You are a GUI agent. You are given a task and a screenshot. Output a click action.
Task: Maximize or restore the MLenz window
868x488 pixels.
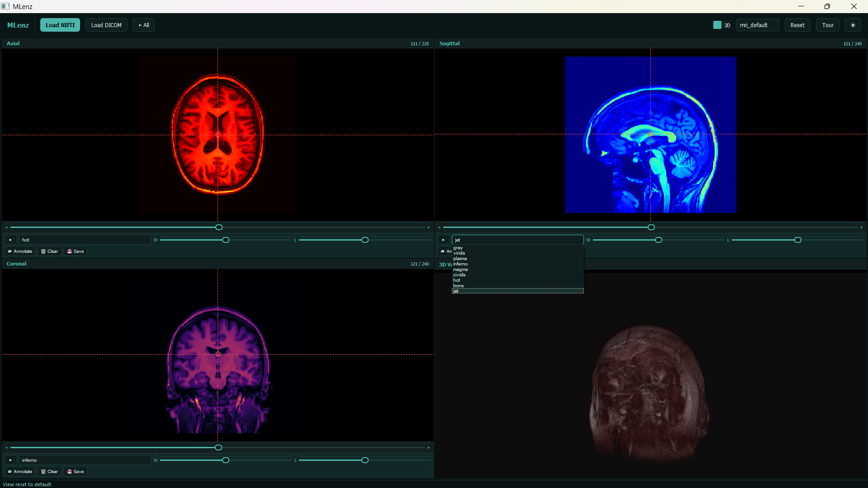(827, 6)
